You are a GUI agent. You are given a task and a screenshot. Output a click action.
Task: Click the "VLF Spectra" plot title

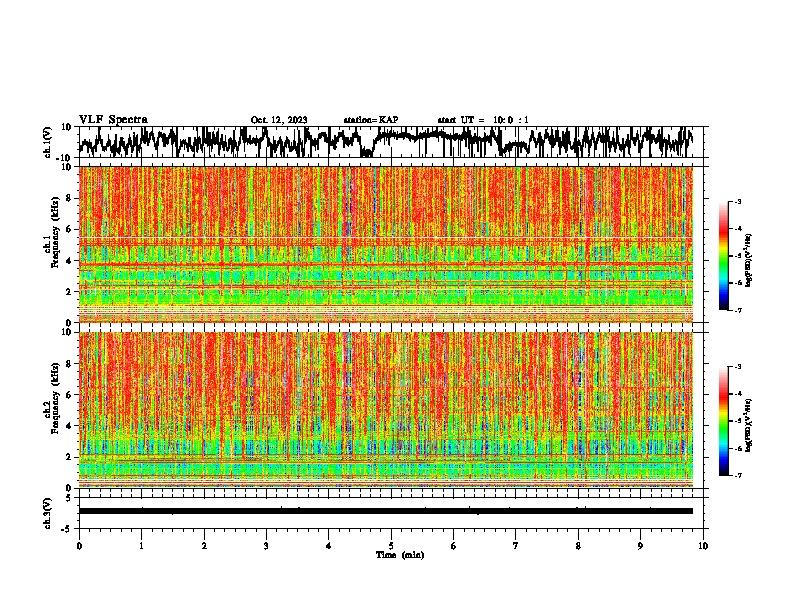pos(113,120)
